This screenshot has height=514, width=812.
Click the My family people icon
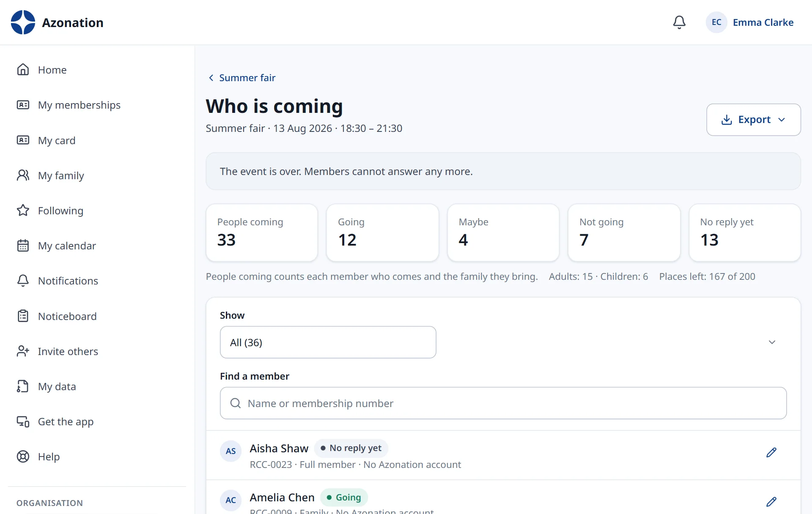23,175
